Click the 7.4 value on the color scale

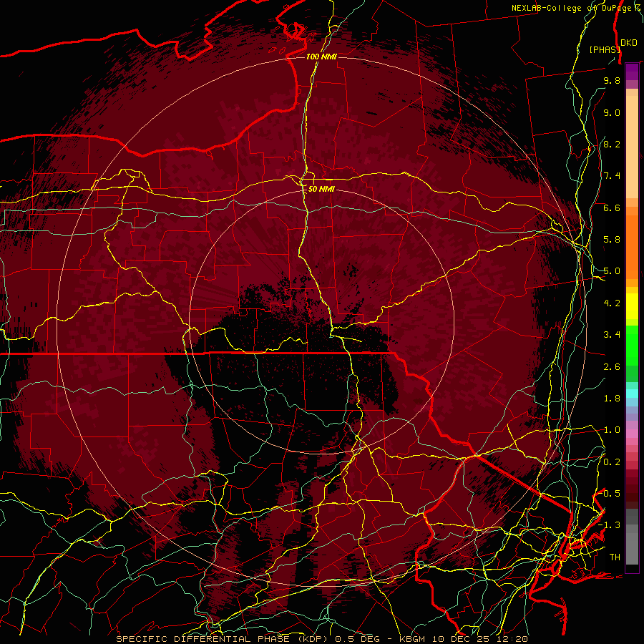tap(612, 176)
